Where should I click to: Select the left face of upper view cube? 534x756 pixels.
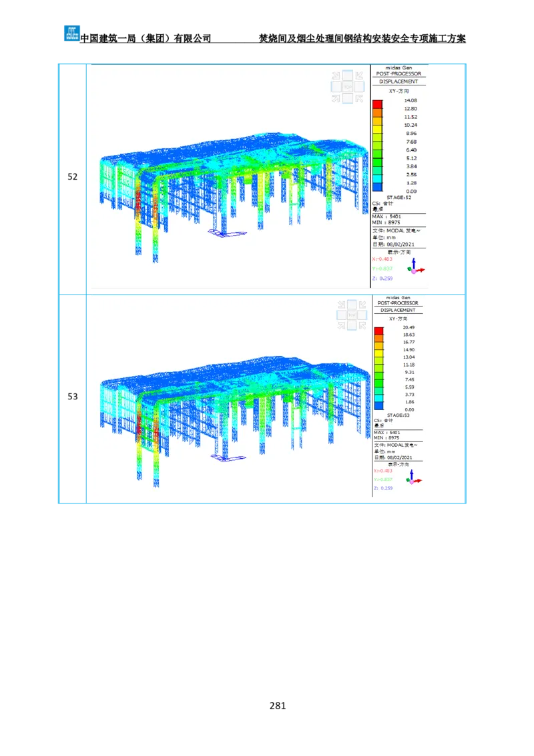[336, 87]
